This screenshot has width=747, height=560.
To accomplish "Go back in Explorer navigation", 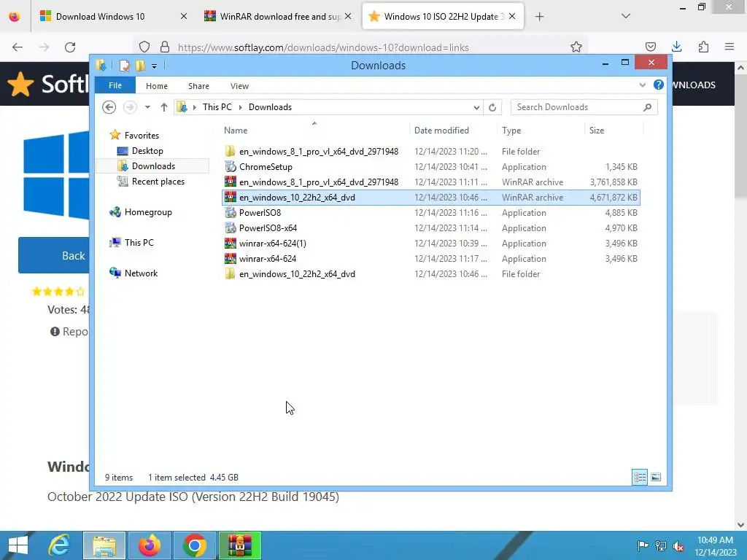I will (109, 107).
